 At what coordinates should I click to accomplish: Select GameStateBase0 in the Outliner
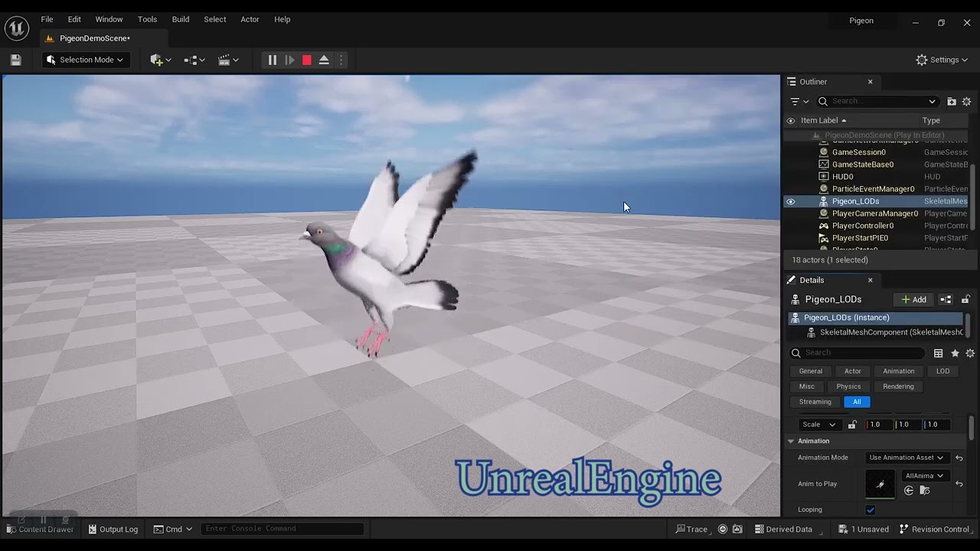point(862,165)
